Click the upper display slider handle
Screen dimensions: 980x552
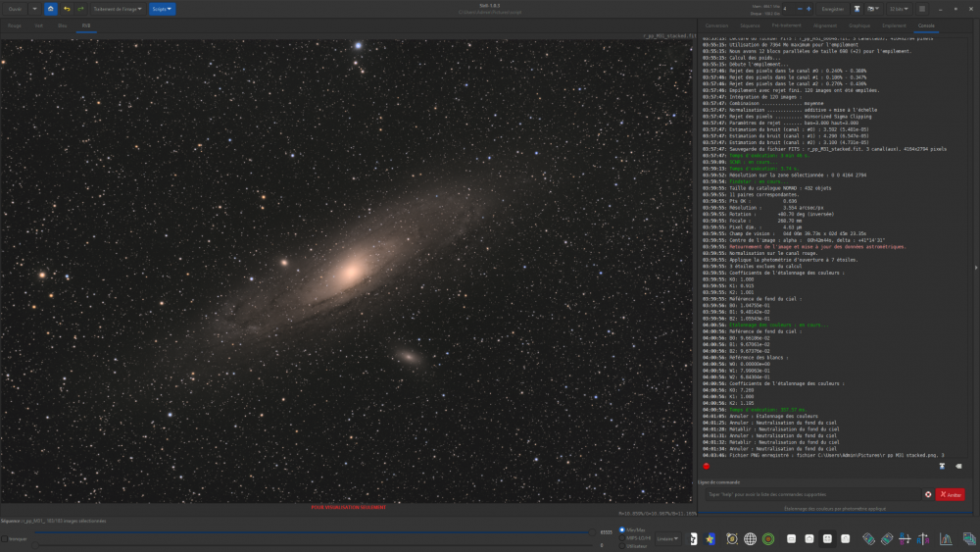tap(592, 532)
